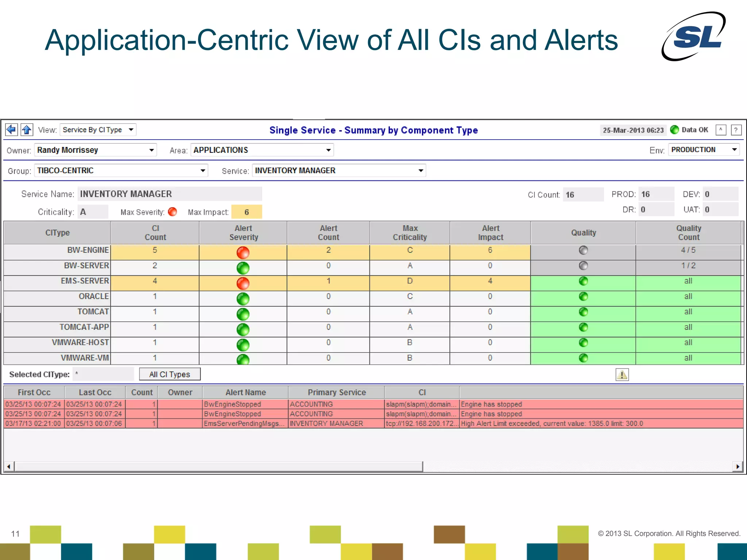
Task: Click the red alert severity icon for EMS-SERVER
Action: tap(243, 283)
